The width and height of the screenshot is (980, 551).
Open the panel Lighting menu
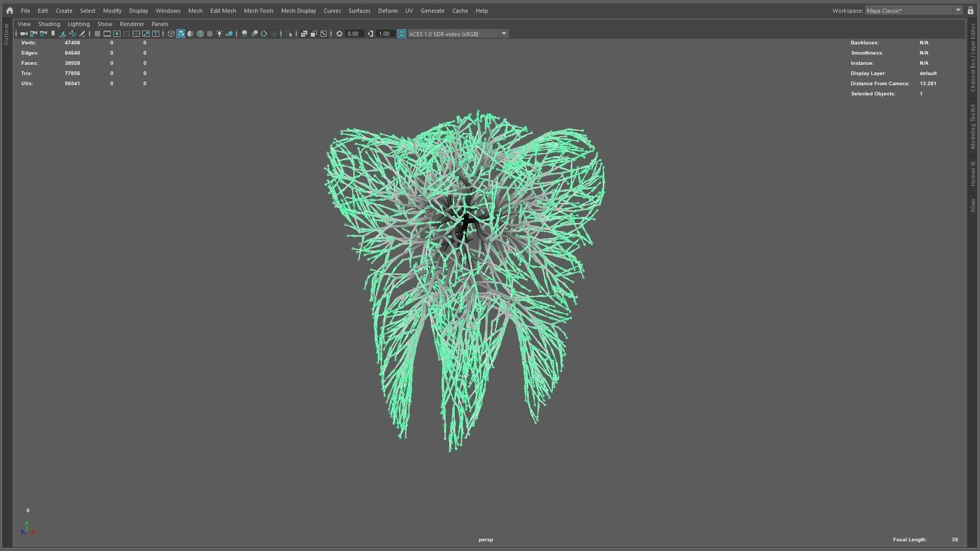(x=79, y=24)
